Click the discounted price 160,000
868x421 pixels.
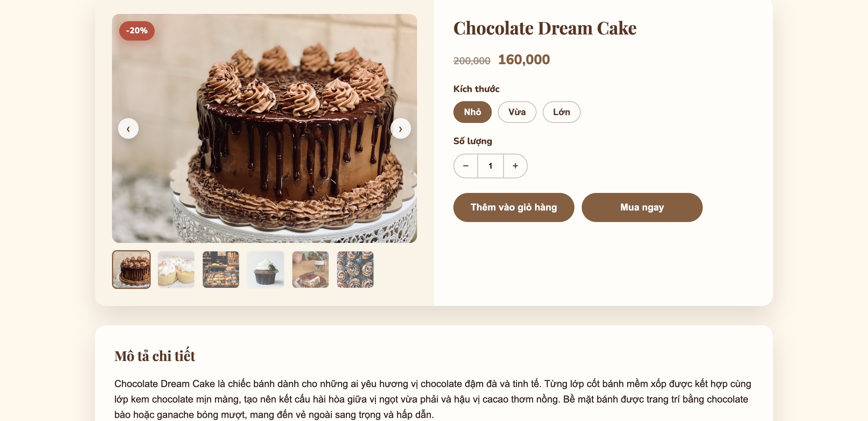524,60
